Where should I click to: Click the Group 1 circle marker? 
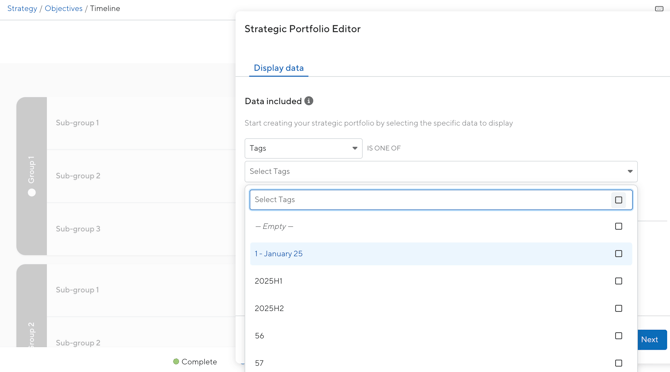coord(32,193)
